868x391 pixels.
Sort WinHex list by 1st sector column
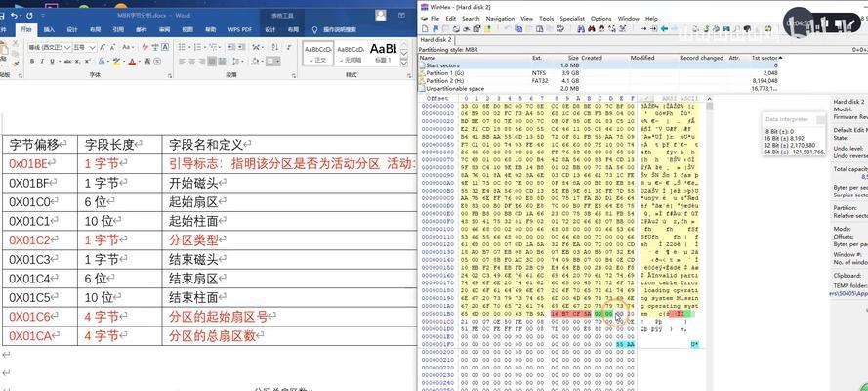pos(765,58)
